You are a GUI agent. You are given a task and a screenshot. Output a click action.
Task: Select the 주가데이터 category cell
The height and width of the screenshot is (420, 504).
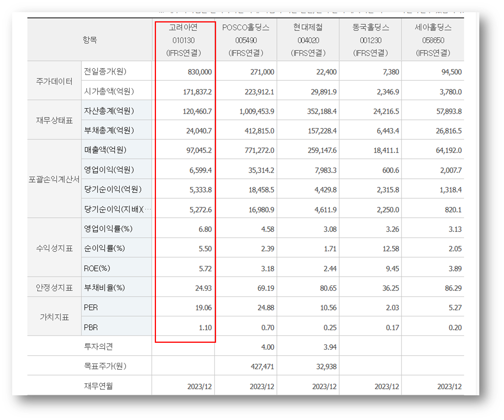pyautogui.click(x=54, y=81)
